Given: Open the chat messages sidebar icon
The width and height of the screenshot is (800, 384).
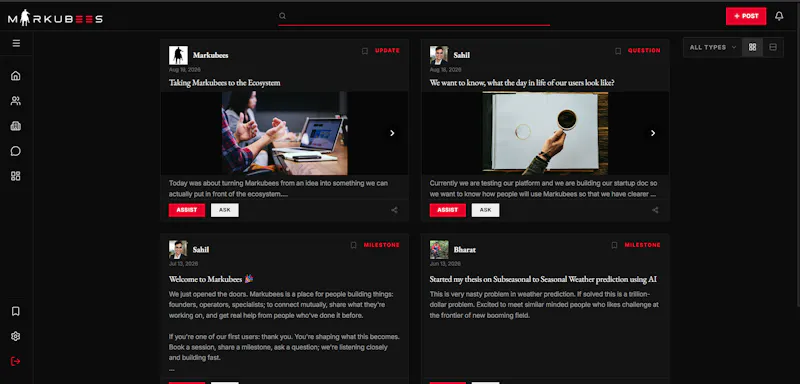Looking at the screenshot, I should 16,151.
